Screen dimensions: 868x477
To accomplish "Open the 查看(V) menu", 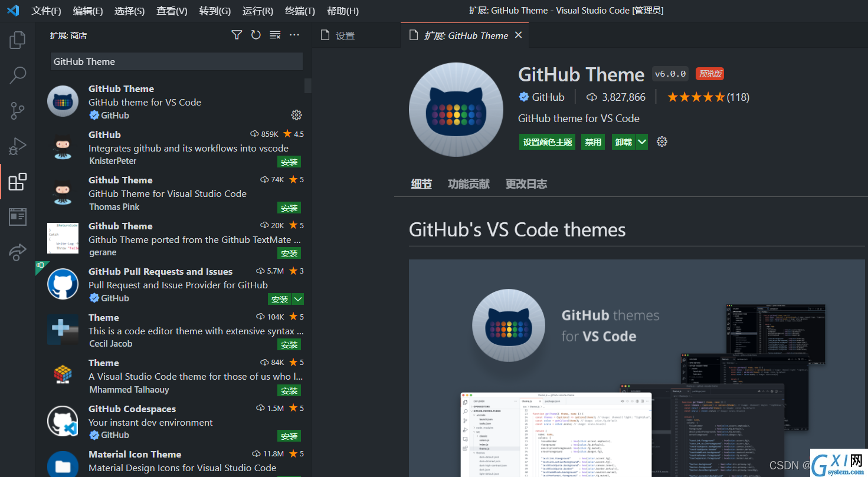I will (172, 11).
